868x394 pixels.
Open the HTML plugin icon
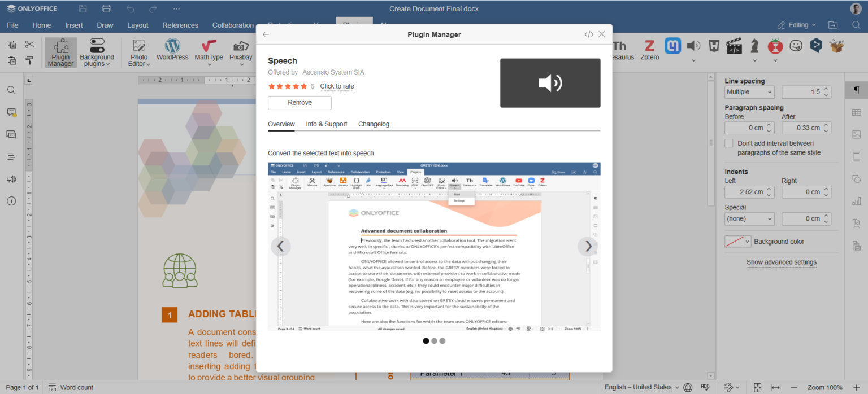click(714, 46)
